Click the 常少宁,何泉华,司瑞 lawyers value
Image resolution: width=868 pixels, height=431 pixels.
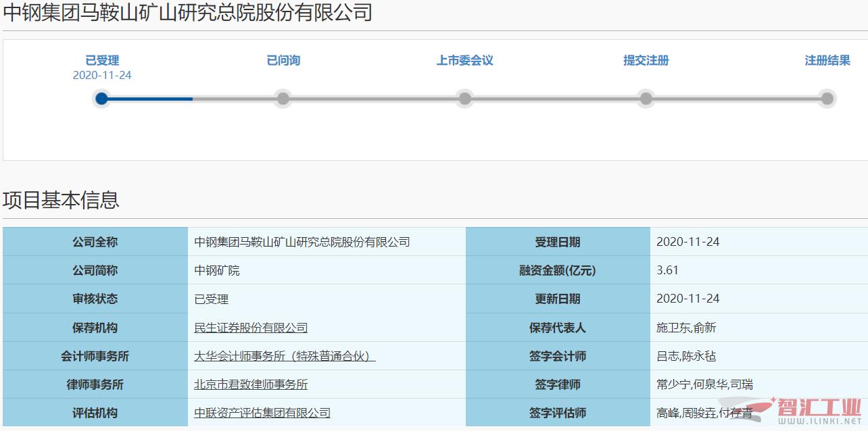704,384
